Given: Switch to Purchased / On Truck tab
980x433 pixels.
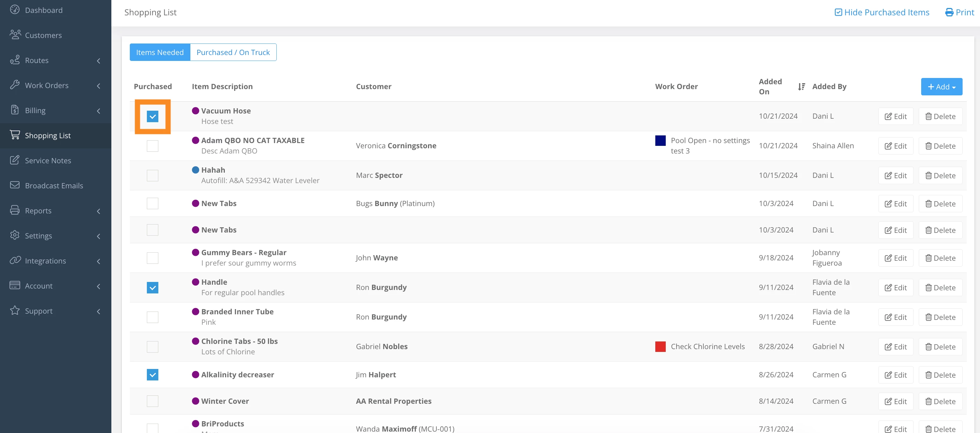Looking at the screenshot, I should pyautogui.click(x=233, y=53).
